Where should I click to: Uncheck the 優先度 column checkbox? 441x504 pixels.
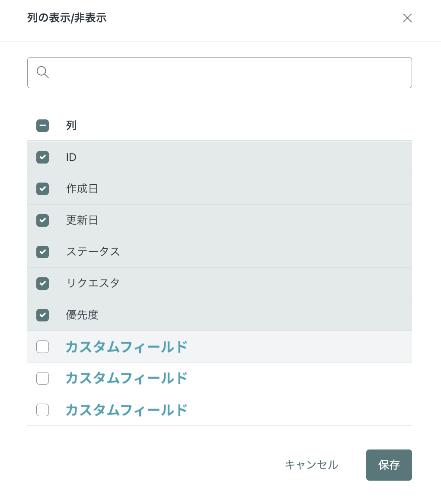tap(43, 315)
